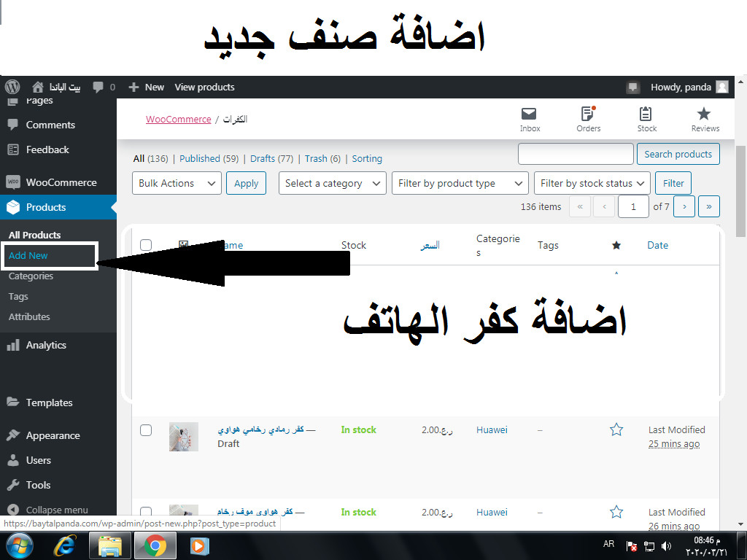Sort products by السعر column
This screenshot has height=560, width=747.
pos(430,245)
